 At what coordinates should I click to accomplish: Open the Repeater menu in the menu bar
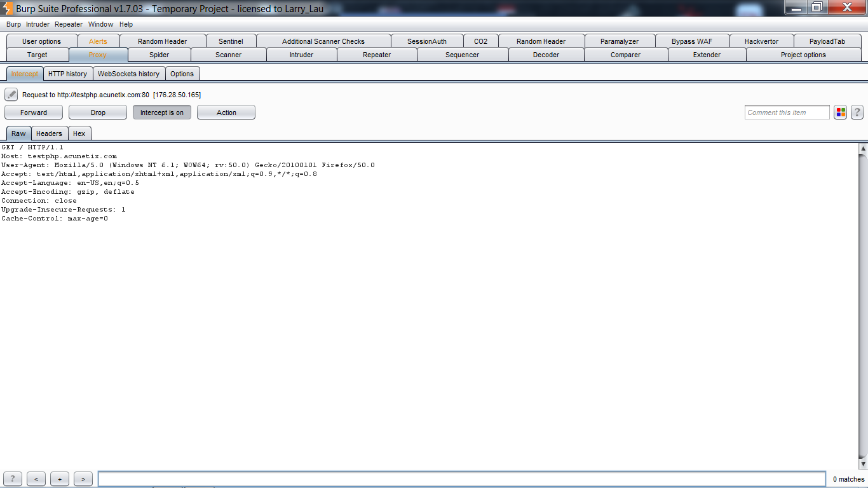(x=69, y=24)
